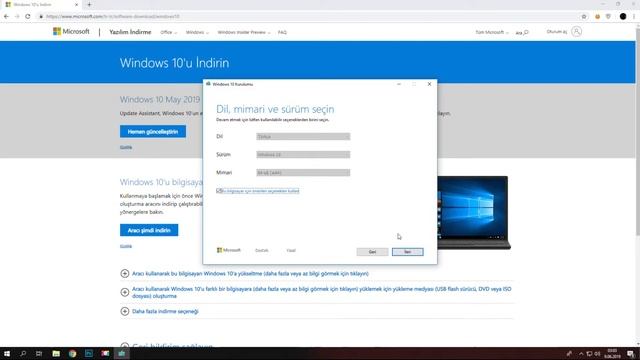Click the Gizlilik link under update button
This screenshot has width=640, height=360.
tap(126, 147)
